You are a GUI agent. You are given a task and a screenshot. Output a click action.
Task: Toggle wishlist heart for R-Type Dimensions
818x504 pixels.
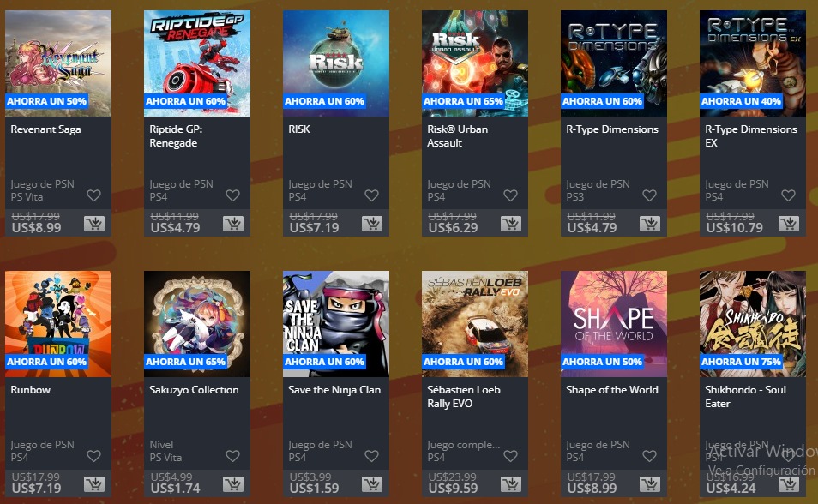649,195
